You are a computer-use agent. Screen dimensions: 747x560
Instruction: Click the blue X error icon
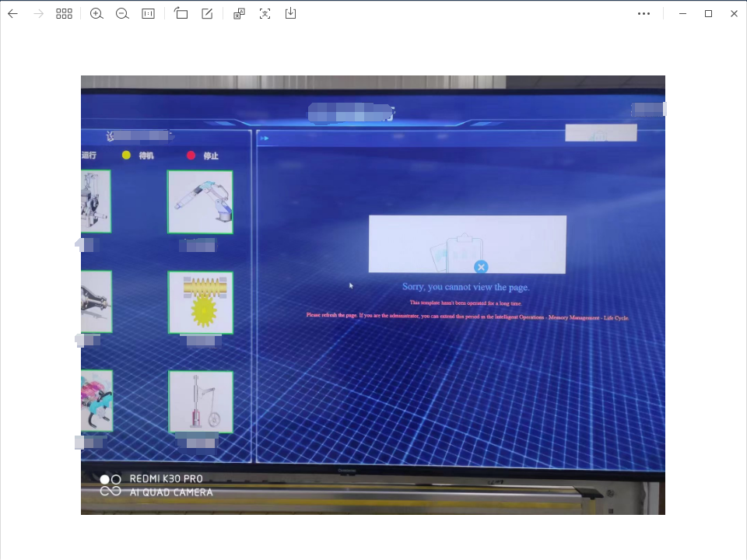coord(481,267)
